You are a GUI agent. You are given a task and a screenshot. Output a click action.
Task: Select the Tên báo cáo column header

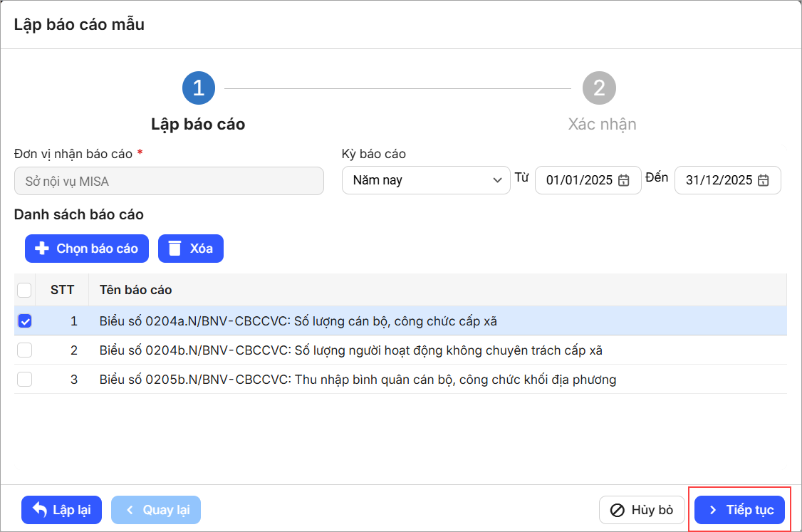[136, 290]
